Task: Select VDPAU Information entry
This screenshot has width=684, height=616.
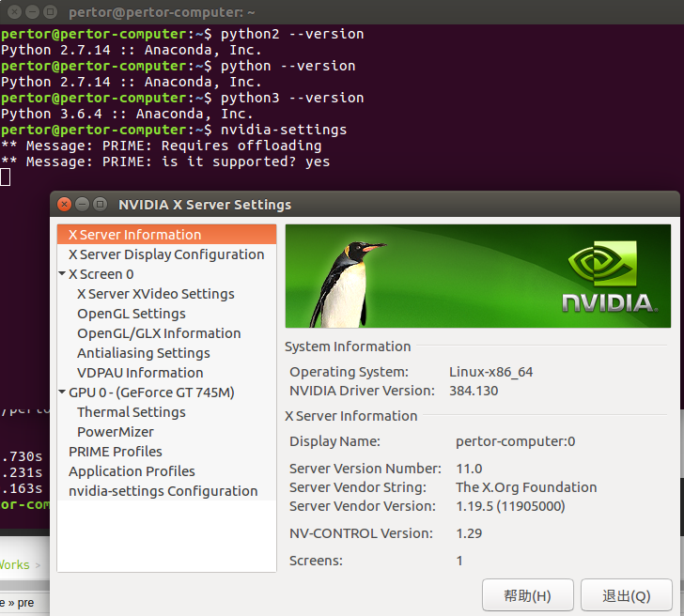Action: pyautogui.click(x=139, y=373)
